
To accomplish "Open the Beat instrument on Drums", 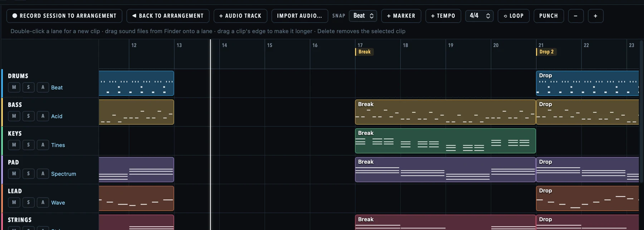I will pos(57,87).
